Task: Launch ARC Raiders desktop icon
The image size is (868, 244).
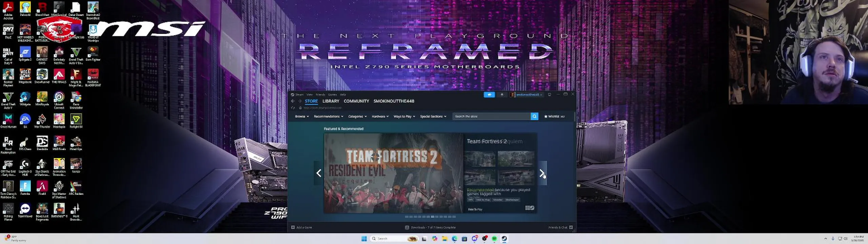Action: pos(76,188)
